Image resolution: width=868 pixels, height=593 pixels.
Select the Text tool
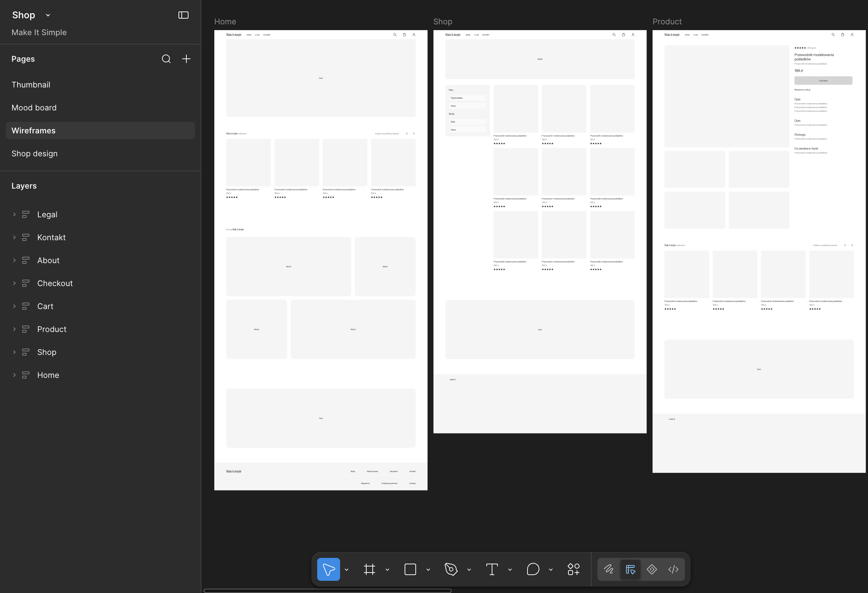(x=492, y=569)
